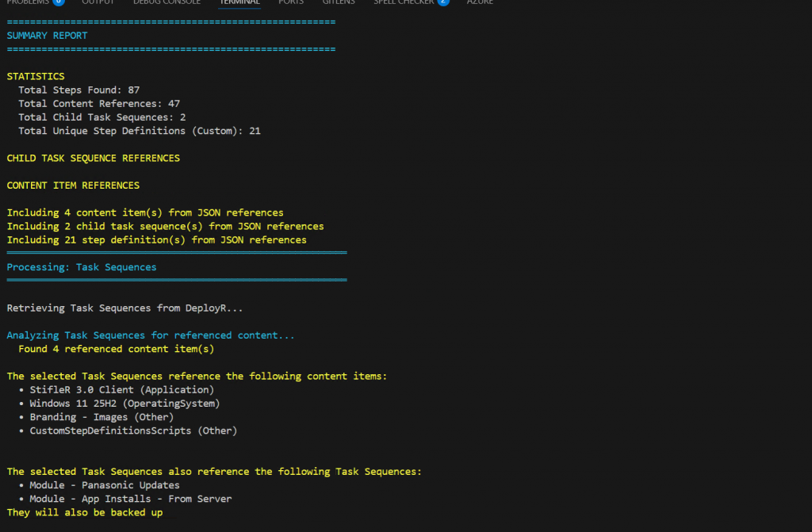Viewport: 812px width, 532px height.
Task: Click the 'Total Steps Found: 87' line
Action: click(x=79, y=90)
